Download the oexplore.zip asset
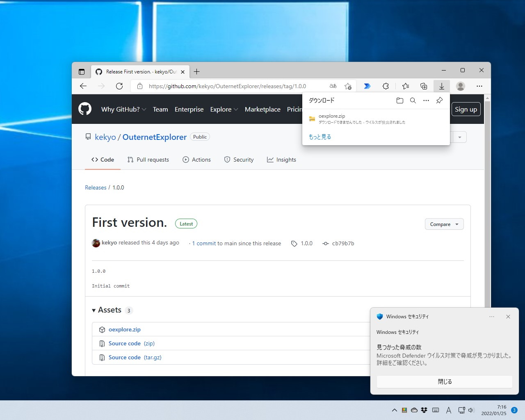 (125, 329)
